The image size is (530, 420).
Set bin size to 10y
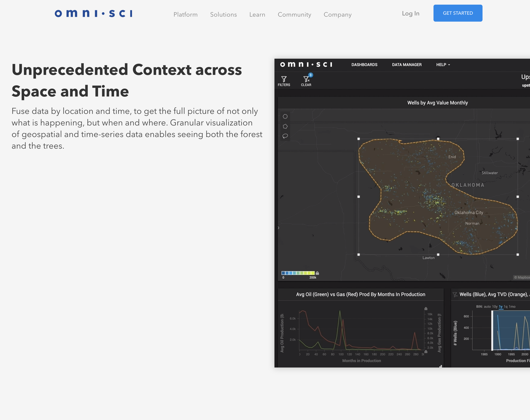[495, 307]
